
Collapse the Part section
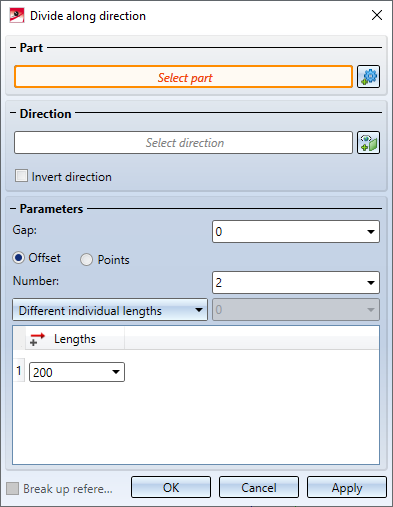click(13, 48)
